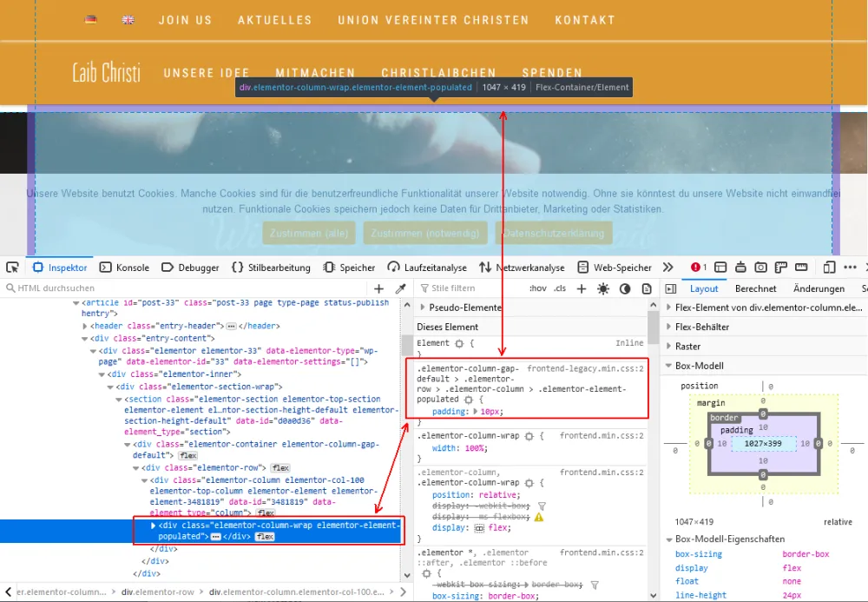Collapse the div class entry-content node
Viewport: 868px width, 602px height.
coord(85,339)
